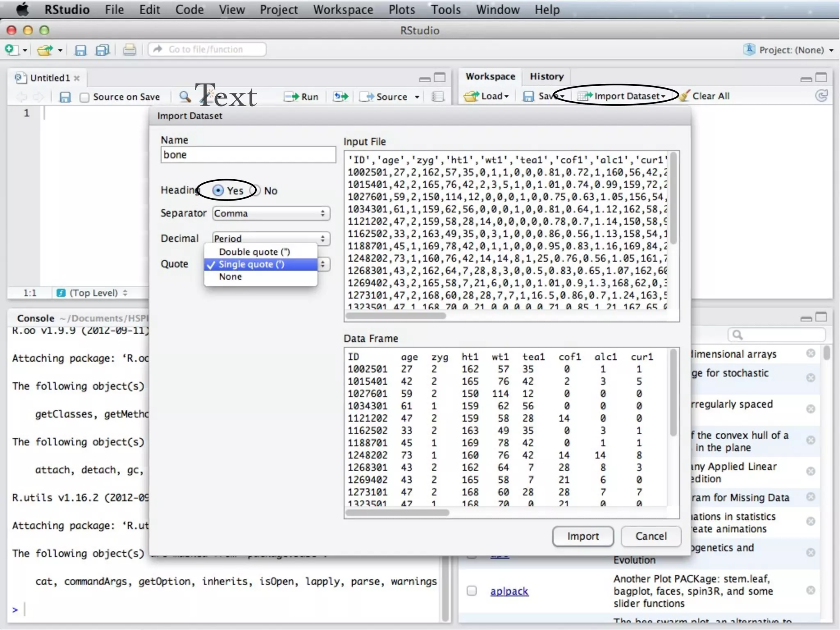The height and width of the screenshot is (630, 840).
Task: Open the aplpack package link
Action: coord(509,591)
